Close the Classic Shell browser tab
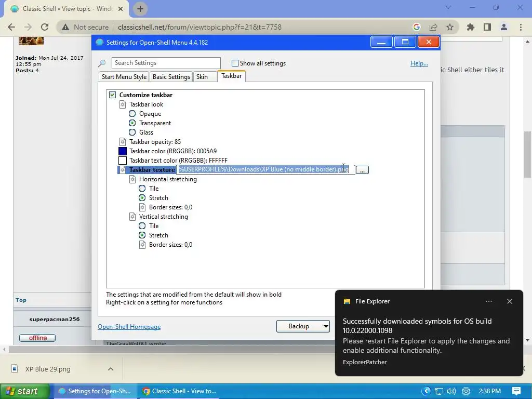Screen dimensions: 532x399 pyautogui.click(x=121, y=9)
